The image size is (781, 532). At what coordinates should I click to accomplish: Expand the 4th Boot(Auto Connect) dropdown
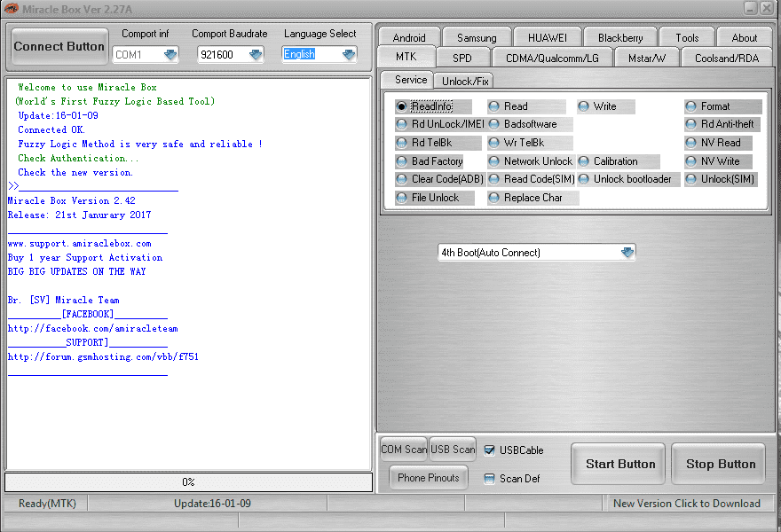pyautogui.click(x=627, y=253)
